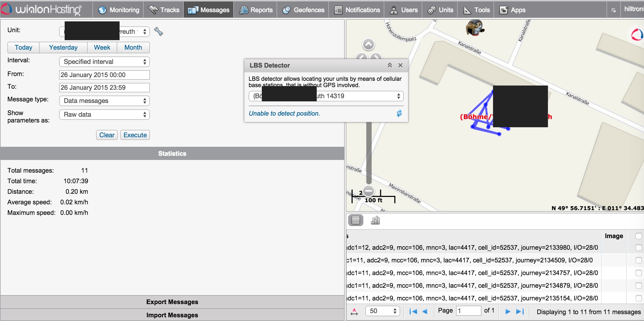Open the Show parameters as dropdown

(105, 115)
